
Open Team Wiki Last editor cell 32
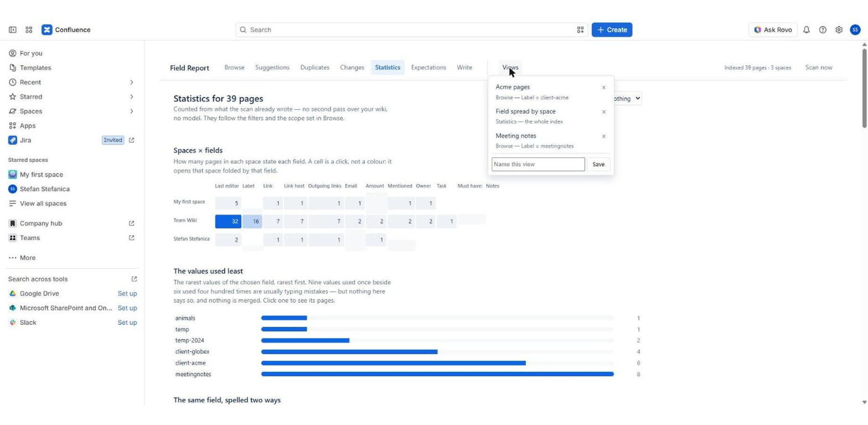pyautogui.click(x=228, y=221)
